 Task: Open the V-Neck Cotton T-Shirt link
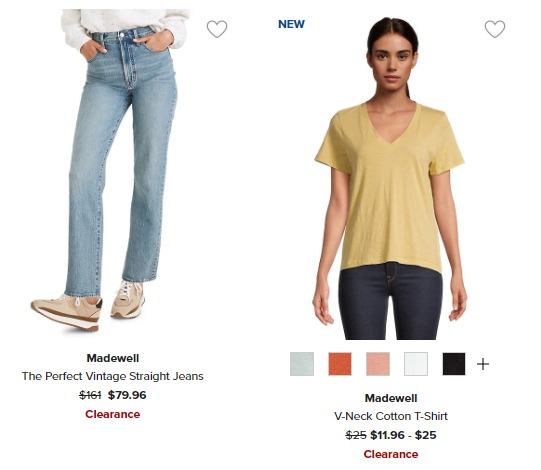click(391, 416)
